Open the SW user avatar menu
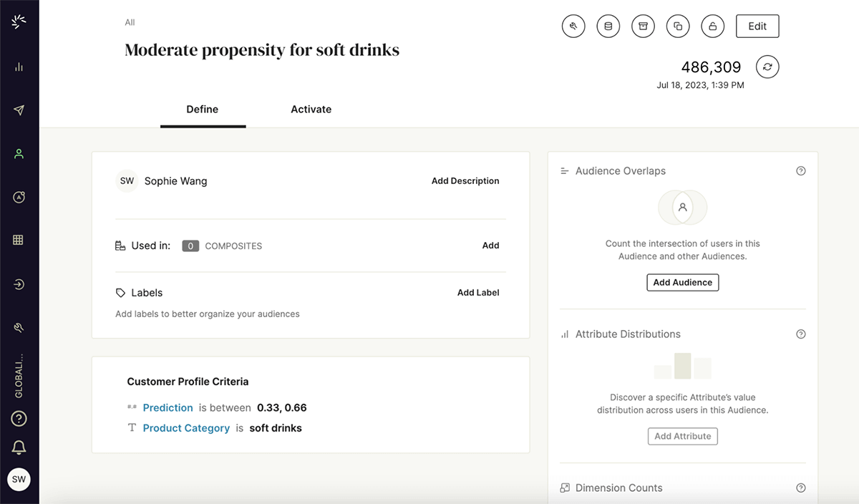The height and width of the screenshot is (504, 859). (19, 479)
